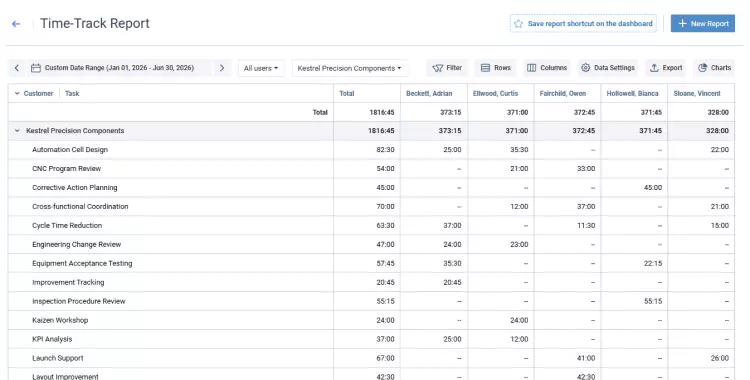Click Fairchild's 33:00 for CNC Program Review
This screenshot has height=380, width=750.
(586, 168)
